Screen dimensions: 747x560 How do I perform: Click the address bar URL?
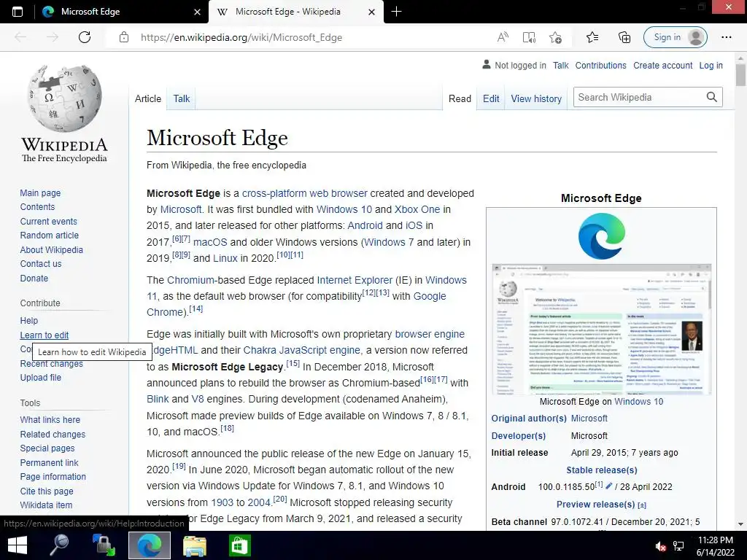pyautogui.click(x=241, y=37)
